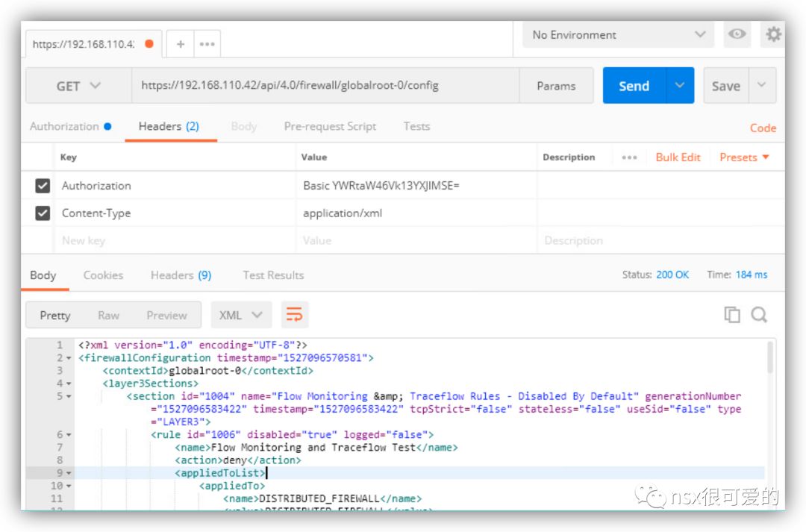The width and height of the screenshot is (806, 532).
Task: Click the New key input field
Action: (x=174, y=240)
